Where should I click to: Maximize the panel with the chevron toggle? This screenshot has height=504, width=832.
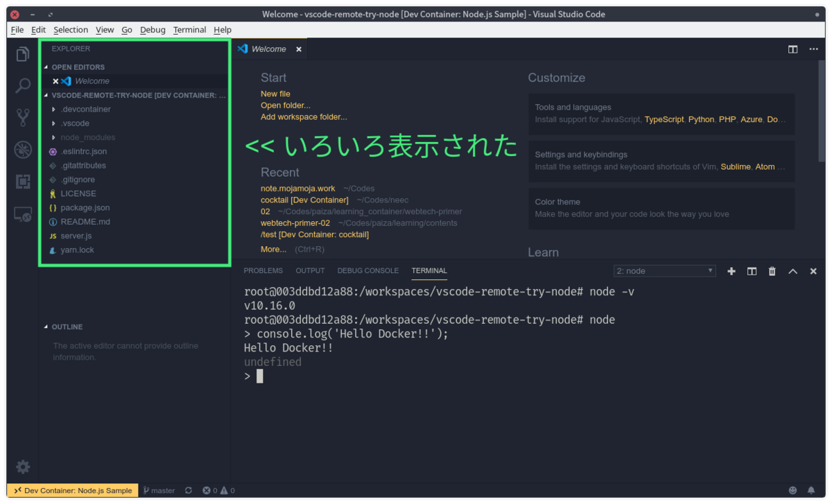(x=792, y=271)
